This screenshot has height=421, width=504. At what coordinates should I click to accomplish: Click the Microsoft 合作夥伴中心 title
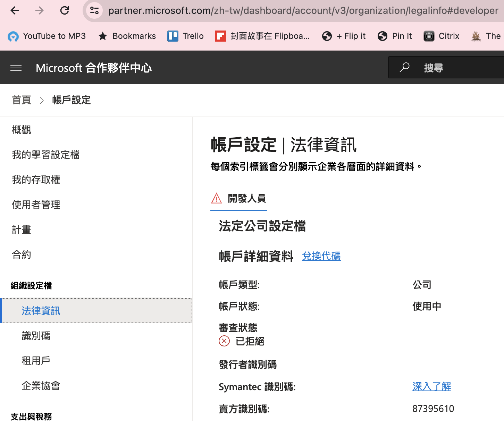coord(94,68)
